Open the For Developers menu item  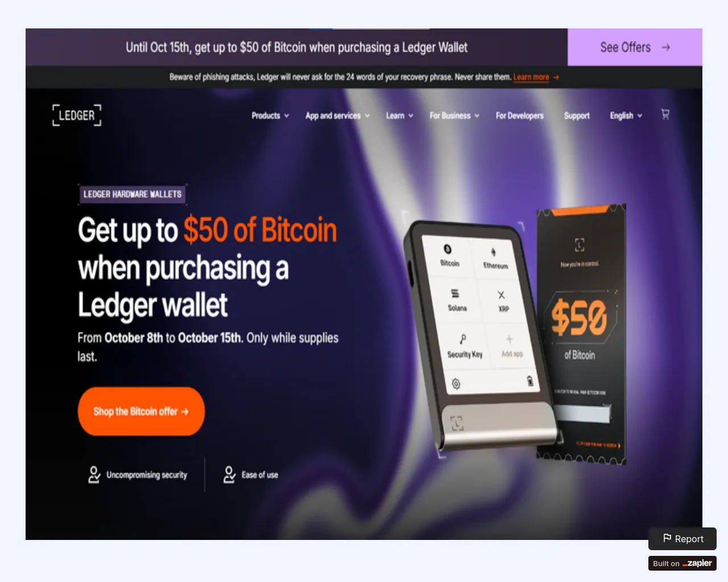click(x=519, y=115)
